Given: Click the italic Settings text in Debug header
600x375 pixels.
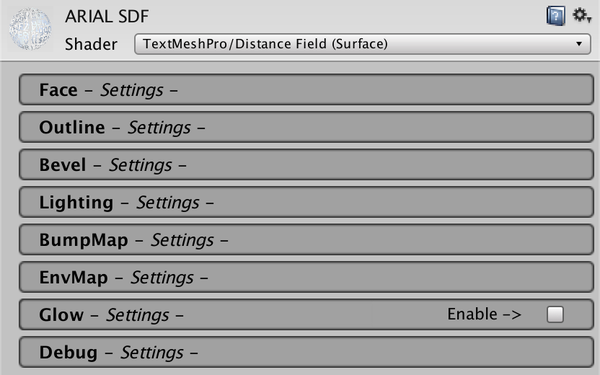Looking at the screenshot, I should (x=152, y=353).
